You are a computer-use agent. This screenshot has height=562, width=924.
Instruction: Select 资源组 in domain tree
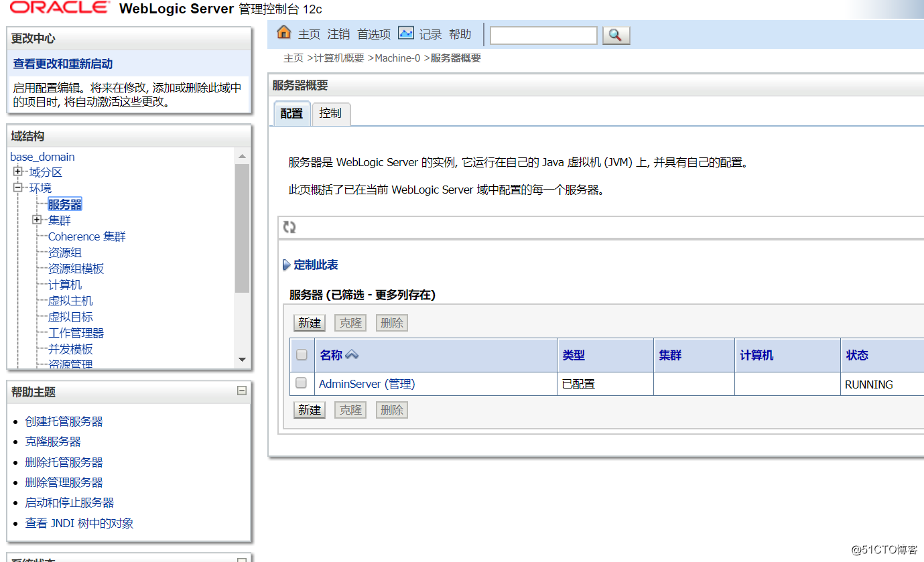[x=65, y=253]
